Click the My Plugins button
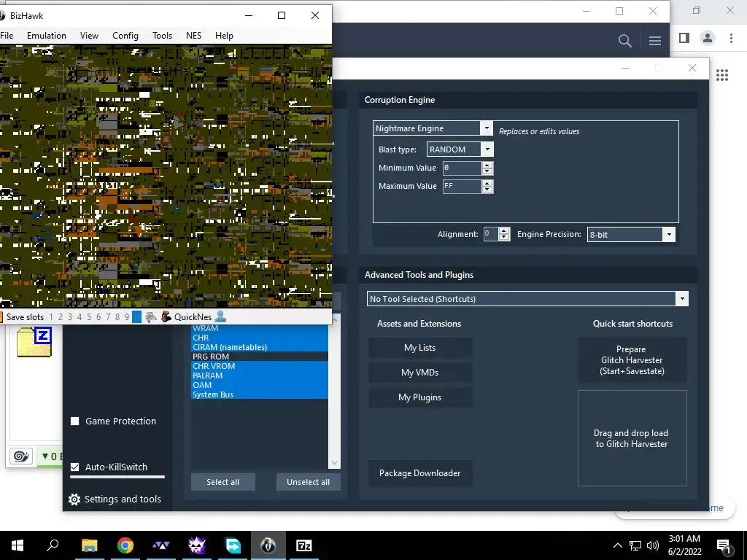 click(x=419, y=397)
